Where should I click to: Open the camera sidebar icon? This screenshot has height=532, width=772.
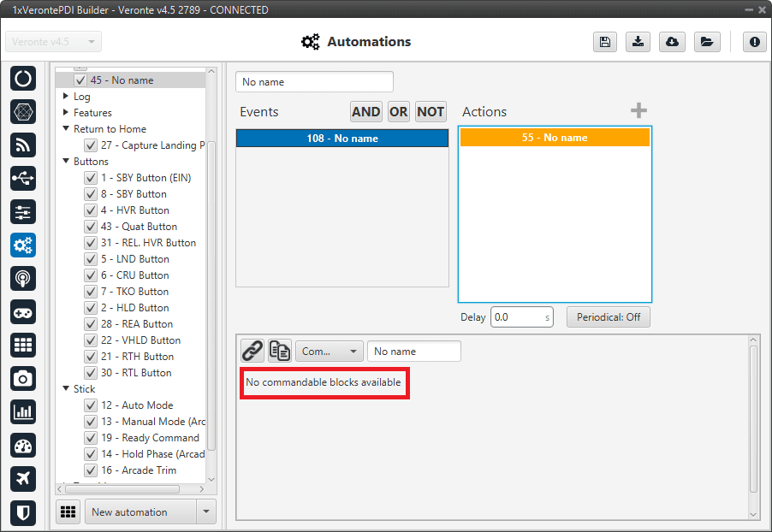click(x=23, y=378)
